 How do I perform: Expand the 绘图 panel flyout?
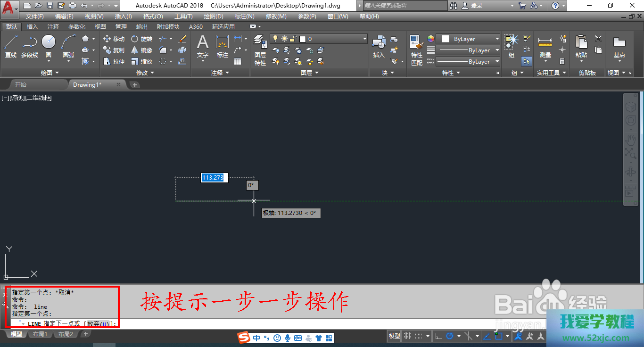click(x=50, y=73)
